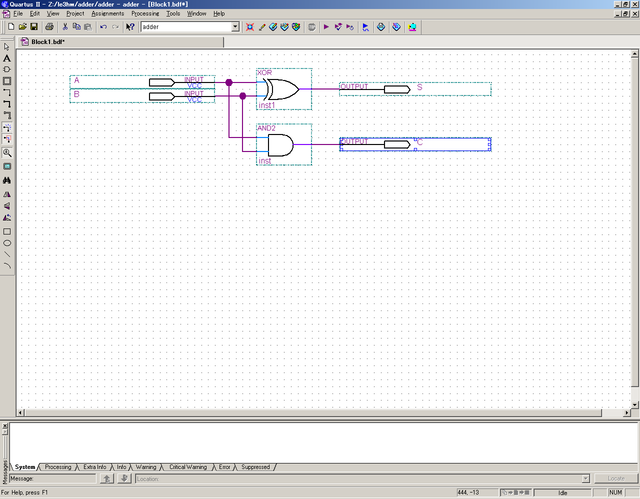Viewport: 640px width, 499px height.
Task: Open the Project menu
Action: click(75, 13)
